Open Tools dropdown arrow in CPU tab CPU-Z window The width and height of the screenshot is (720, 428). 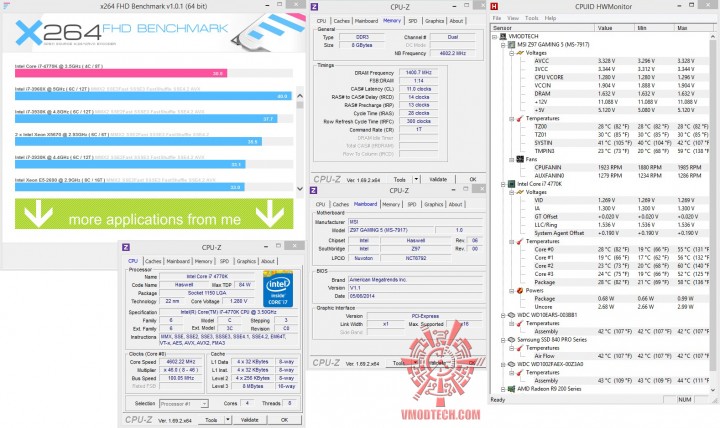pos(227,420)
